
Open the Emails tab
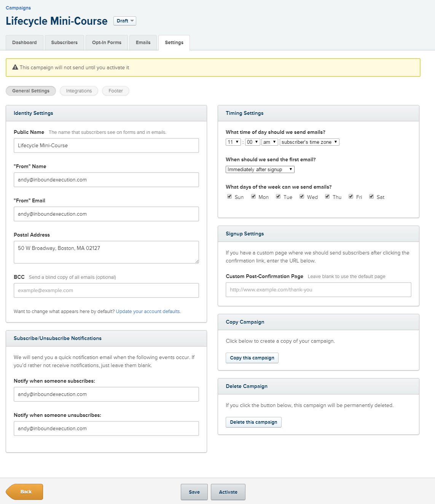143,43
